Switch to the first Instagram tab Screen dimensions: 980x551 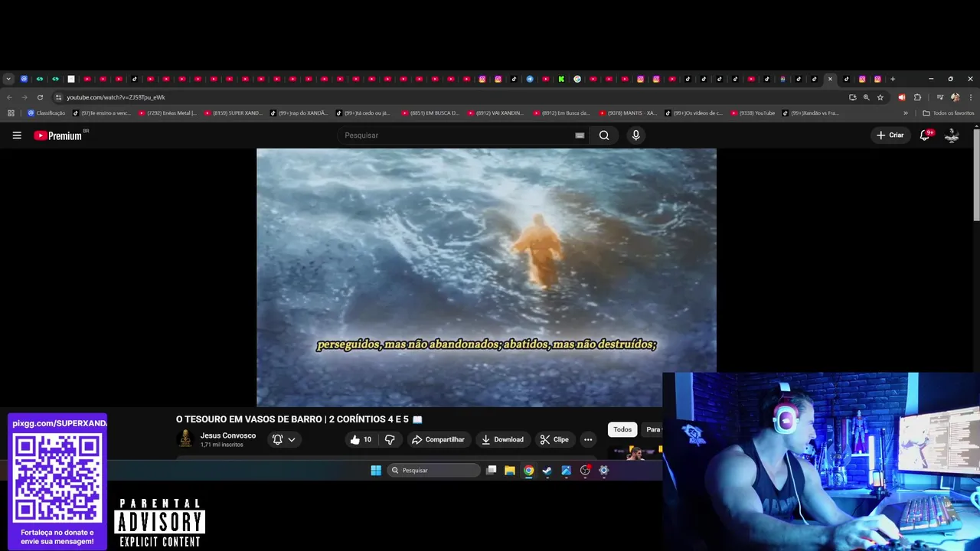[x=482, y=79]
